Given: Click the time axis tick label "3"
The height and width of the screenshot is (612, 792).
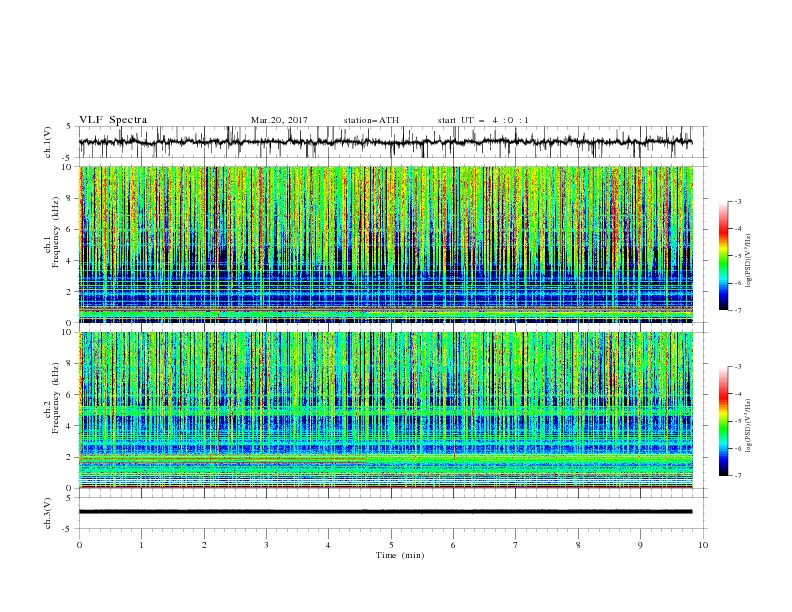Looking at the screenshot, I should pos(266,545).
